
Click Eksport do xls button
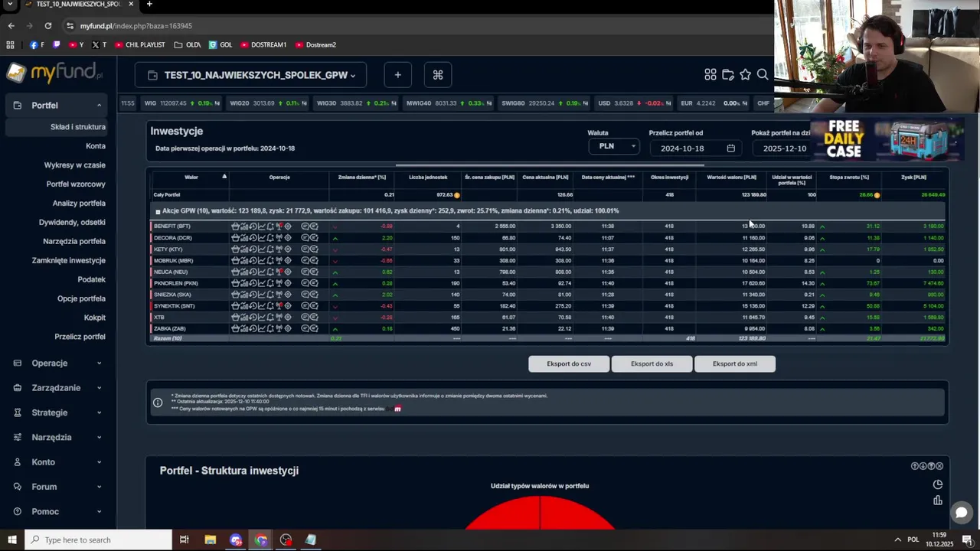[x=652, y=364]
